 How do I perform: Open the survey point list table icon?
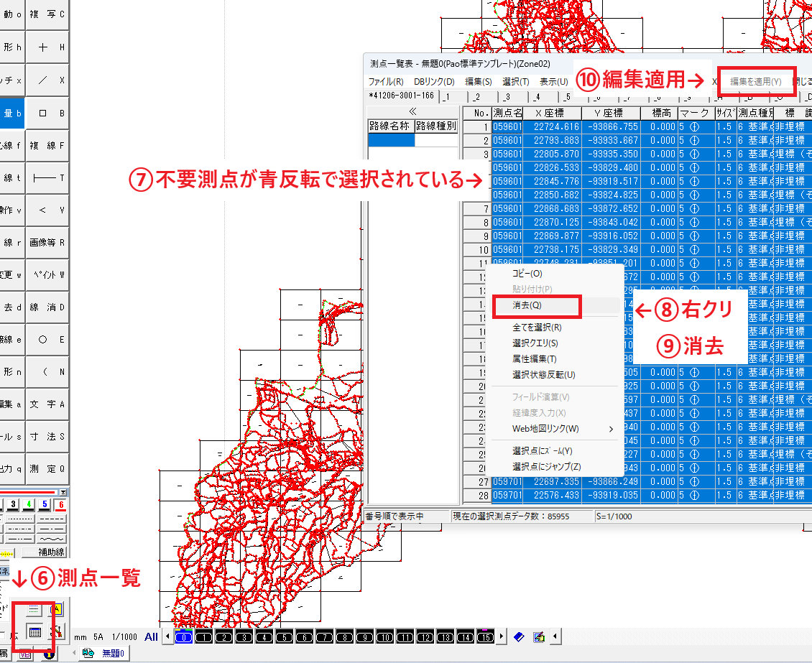34,632
